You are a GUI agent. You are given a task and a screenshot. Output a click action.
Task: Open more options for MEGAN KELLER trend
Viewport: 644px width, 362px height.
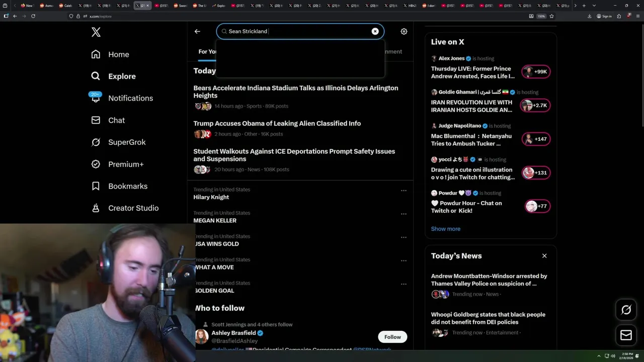click(x=404, y=214)
